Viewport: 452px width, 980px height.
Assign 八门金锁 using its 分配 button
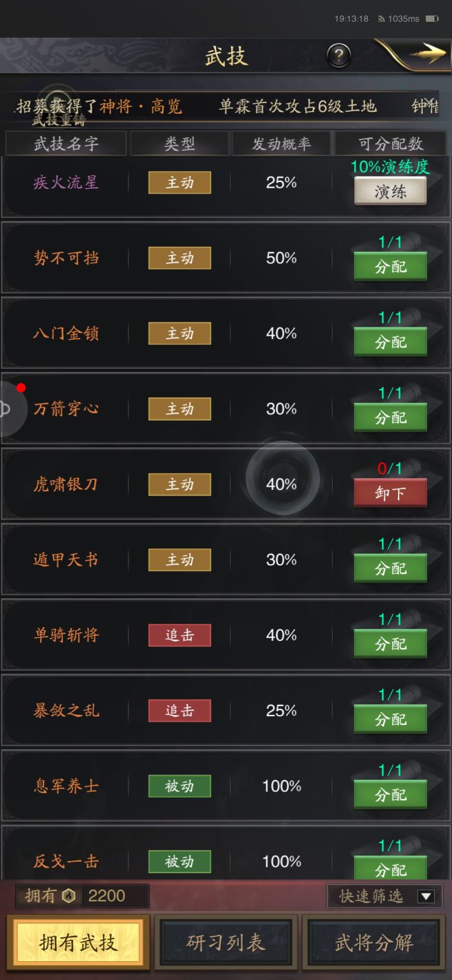(390, 342)
